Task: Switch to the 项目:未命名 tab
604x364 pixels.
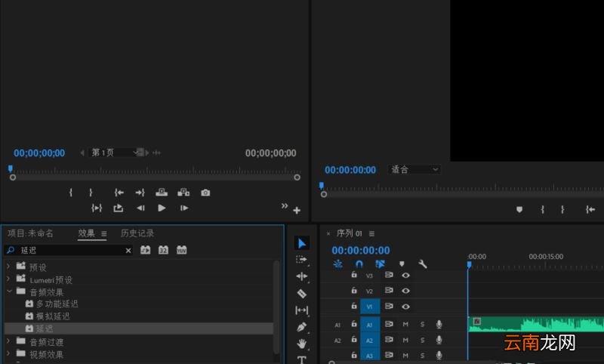Action: (30, 233)
